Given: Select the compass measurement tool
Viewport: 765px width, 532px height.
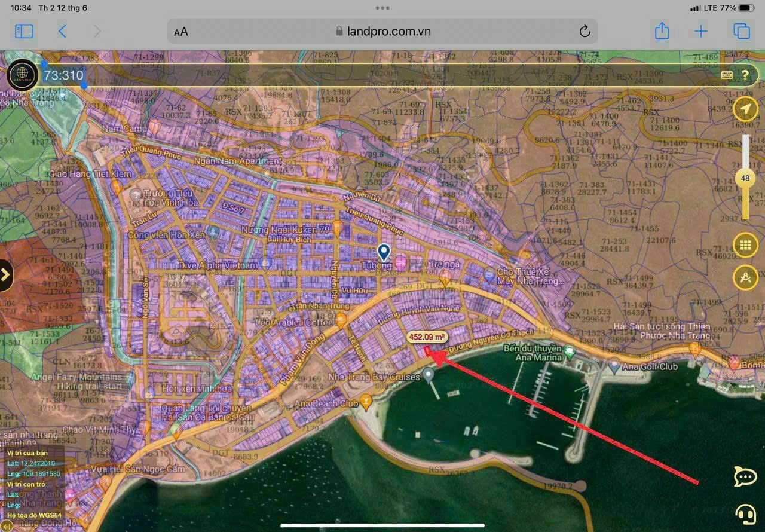Looking at the screenshot, I should click(745, 278).
